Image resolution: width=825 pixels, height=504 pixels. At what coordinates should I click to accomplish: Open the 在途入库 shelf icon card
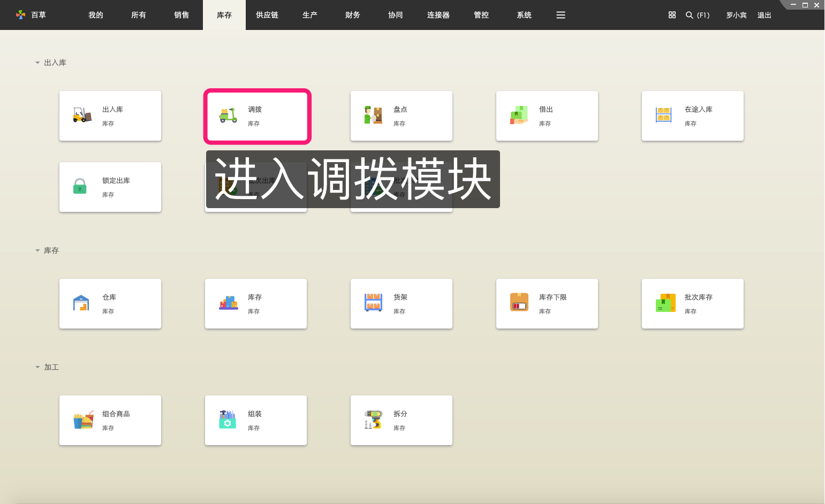(x=693, y=116)
